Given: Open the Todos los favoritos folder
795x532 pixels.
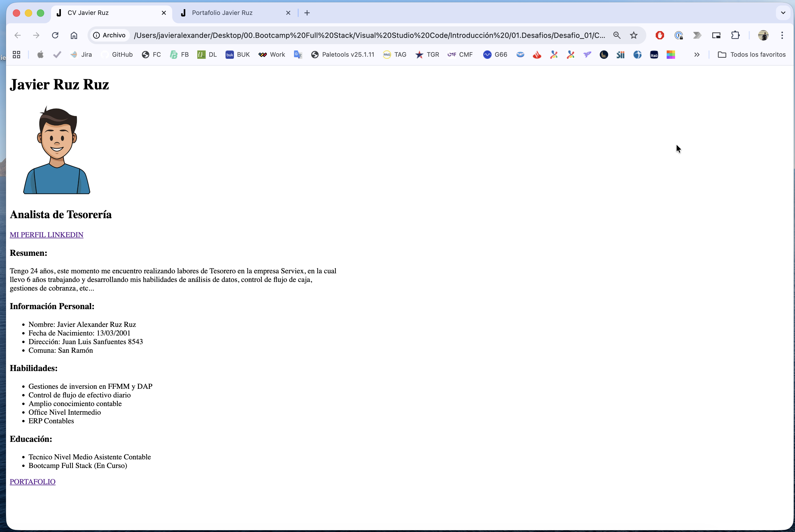Looking at the screenshot, I should [x=752, y=54].
